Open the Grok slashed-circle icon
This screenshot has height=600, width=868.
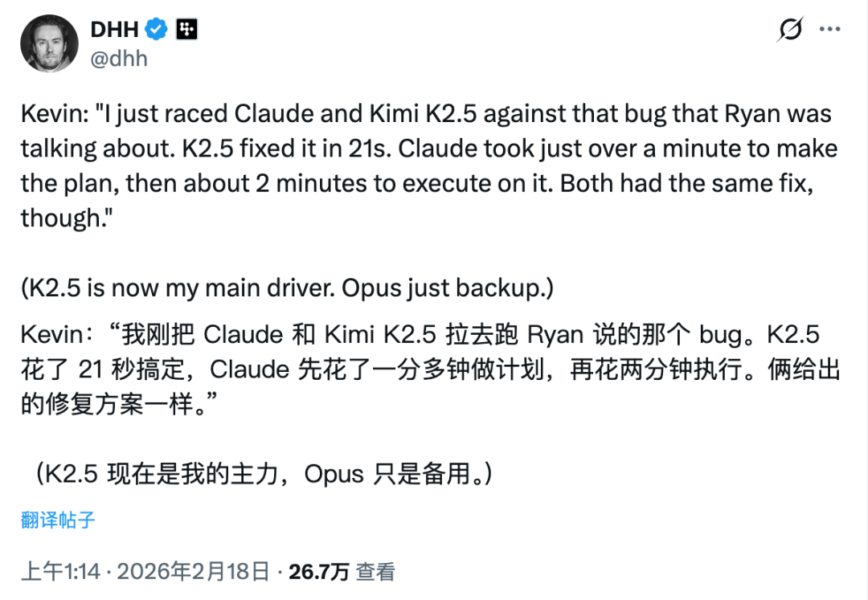pos(790,30)
